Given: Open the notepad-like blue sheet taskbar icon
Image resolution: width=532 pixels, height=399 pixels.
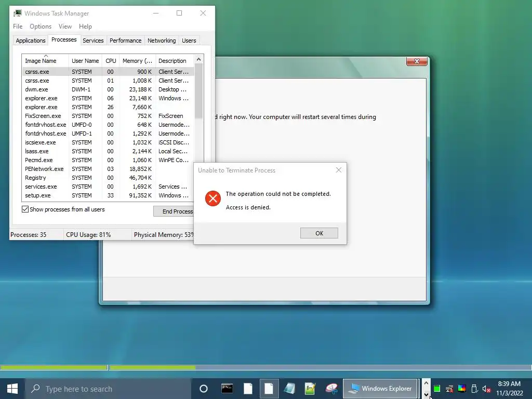Looking at the screenshot, I should point(289,389).
